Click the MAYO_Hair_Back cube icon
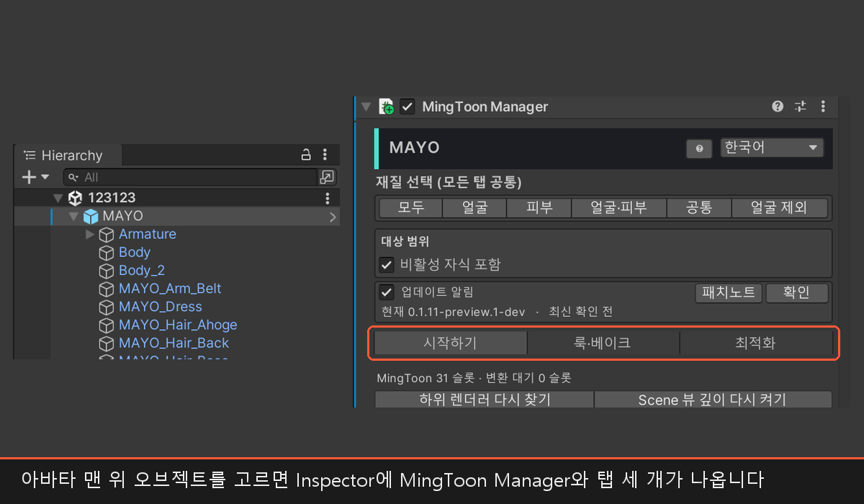Viewport: 864px width, 504px height. [107, 343]
